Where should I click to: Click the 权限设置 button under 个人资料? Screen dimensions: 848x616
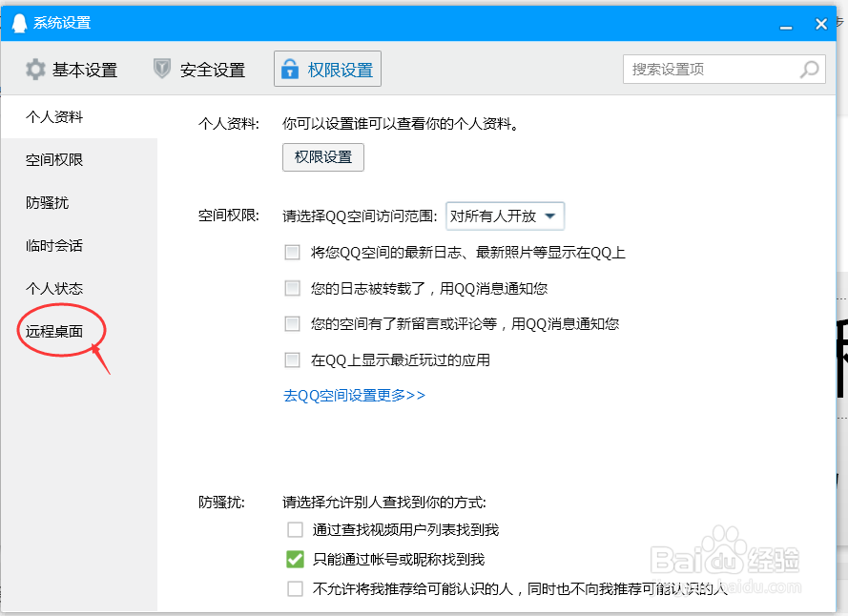[322, 157]
